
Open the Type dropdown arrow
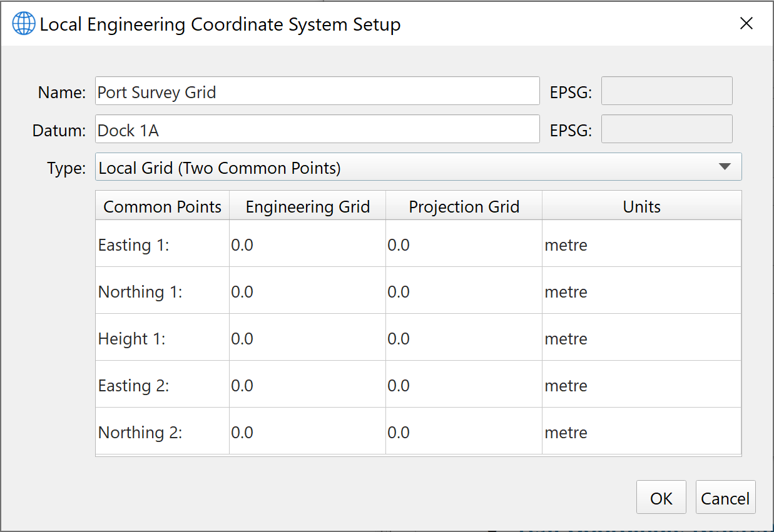click(725, 167)
